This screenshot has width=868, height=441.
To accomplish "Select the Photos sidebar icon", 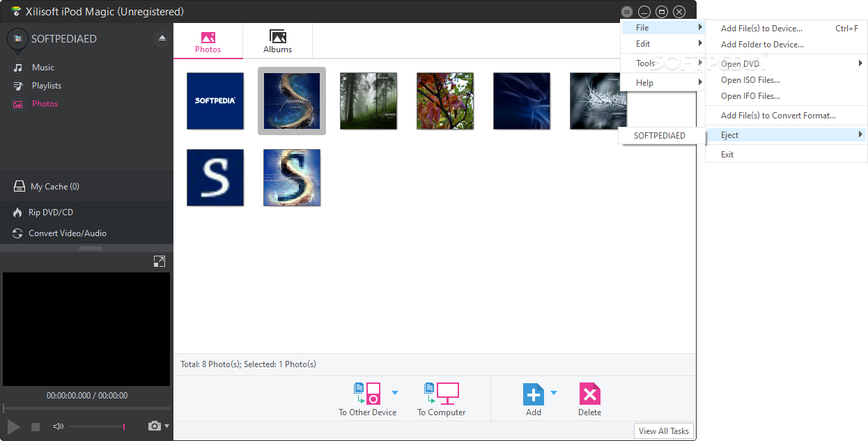I will [17, 104].
